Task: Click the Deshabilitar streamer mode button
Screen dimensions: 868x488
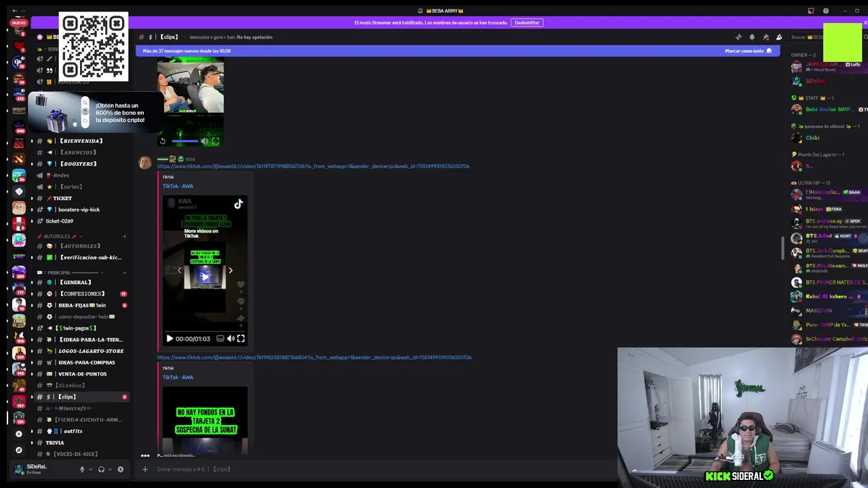Action: coord(527,22)
